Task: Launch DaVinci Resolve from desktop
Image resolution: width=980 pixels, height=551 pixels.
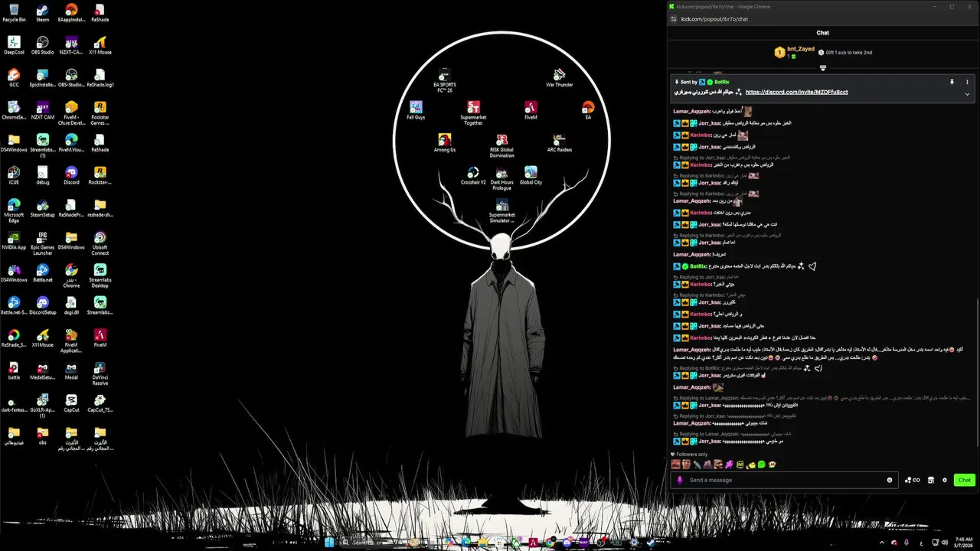Action: [x=100, y=373]
